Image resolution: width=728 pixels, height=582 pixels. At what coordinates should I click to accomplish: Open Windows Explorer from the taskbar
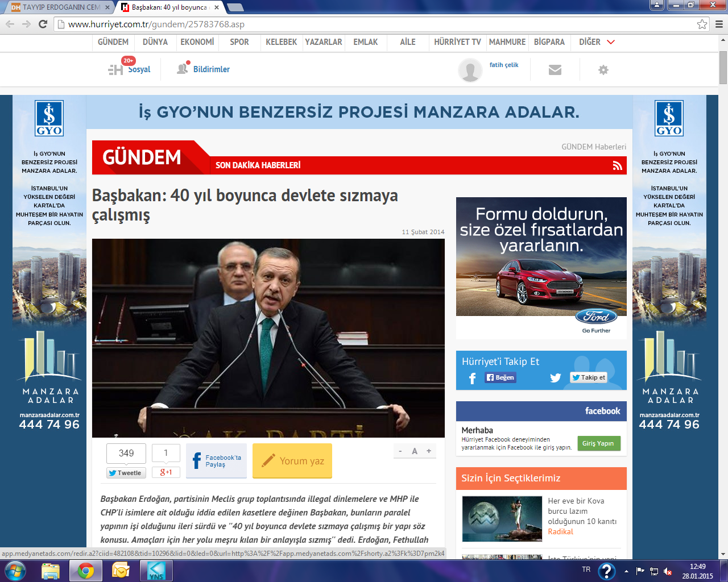coord(51,571)
